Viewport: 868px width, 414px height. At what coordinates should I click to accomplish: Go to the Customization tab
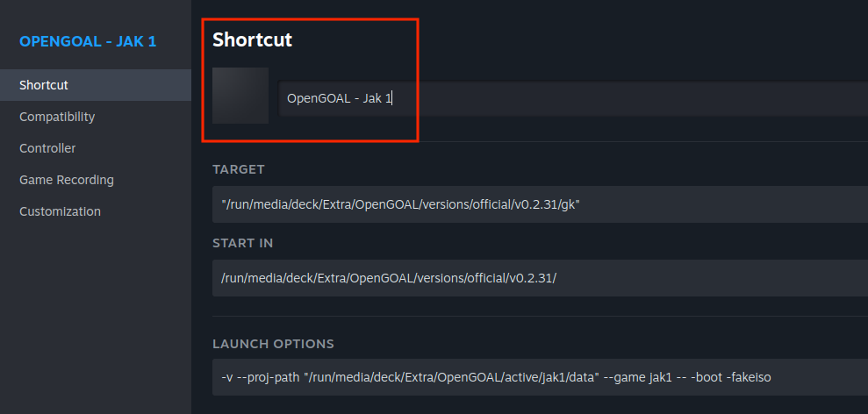pyautogui.click(x=60, y=211)
